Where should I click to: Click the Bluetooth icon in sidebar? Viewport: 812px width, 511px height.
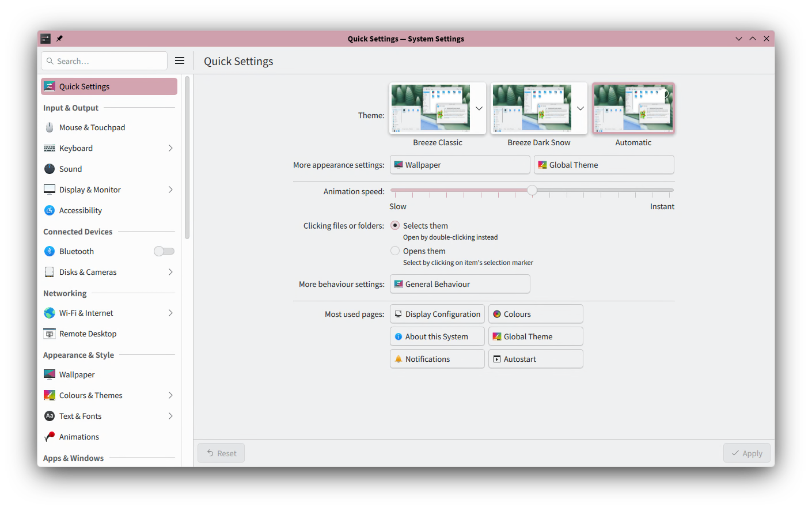50,251
